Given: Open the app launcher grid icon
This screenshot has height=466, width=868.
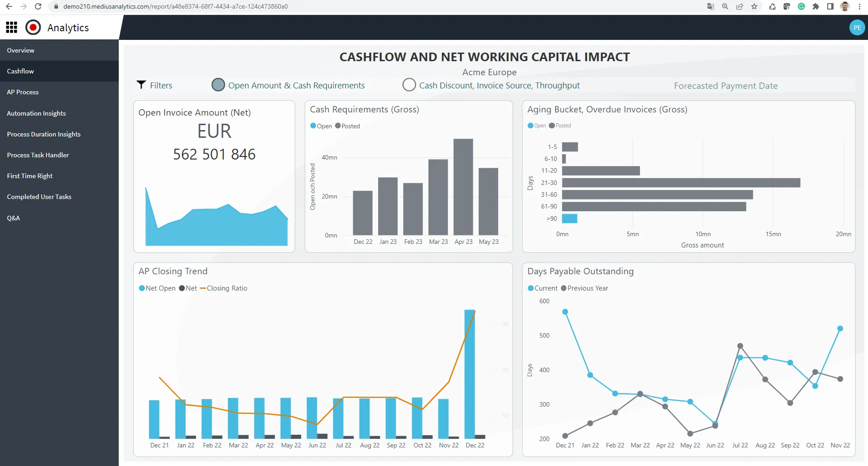Looking at the screenshot, I should pos(12,28).
